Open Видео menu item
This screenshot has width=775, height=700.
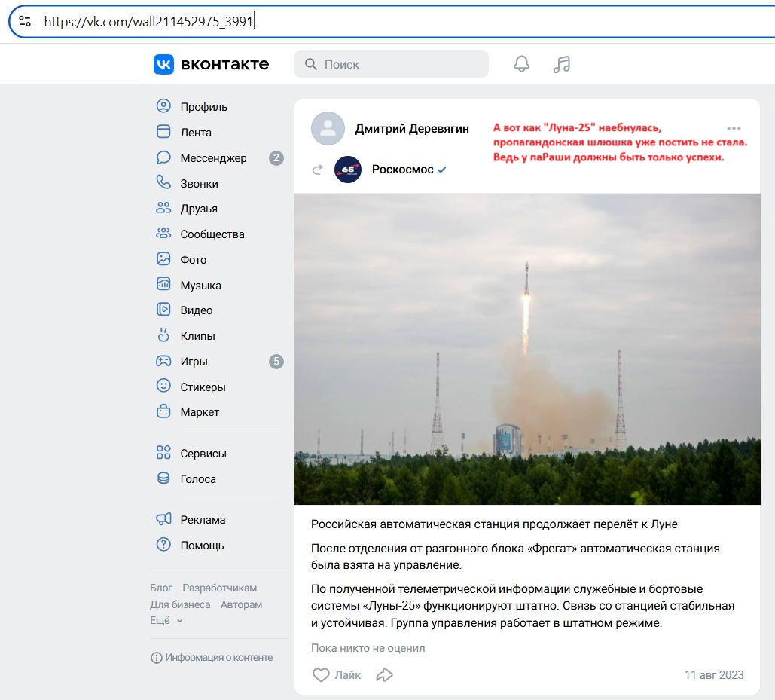[197, 310]
